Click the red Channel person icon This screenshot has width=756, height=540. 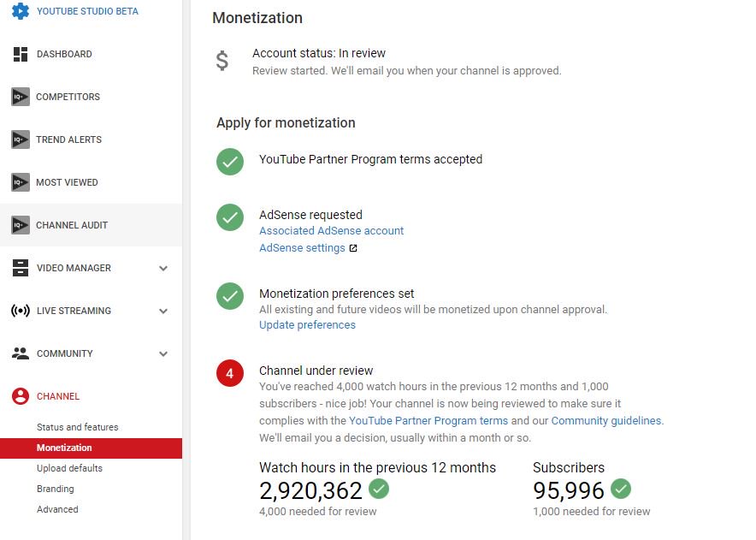point(21,396)
